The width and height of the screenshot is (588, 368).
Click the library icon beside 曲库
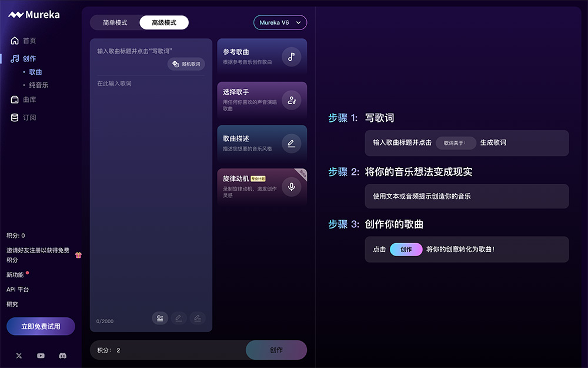(15, 100)
